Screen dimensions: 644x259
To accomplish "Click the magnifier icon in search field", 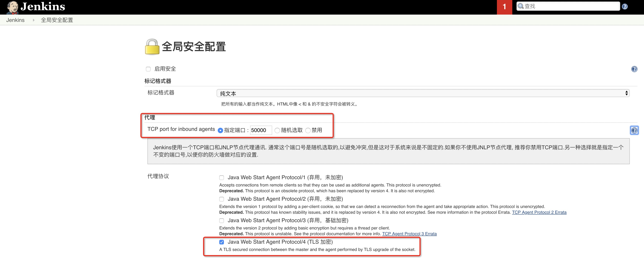I will 521,6.
